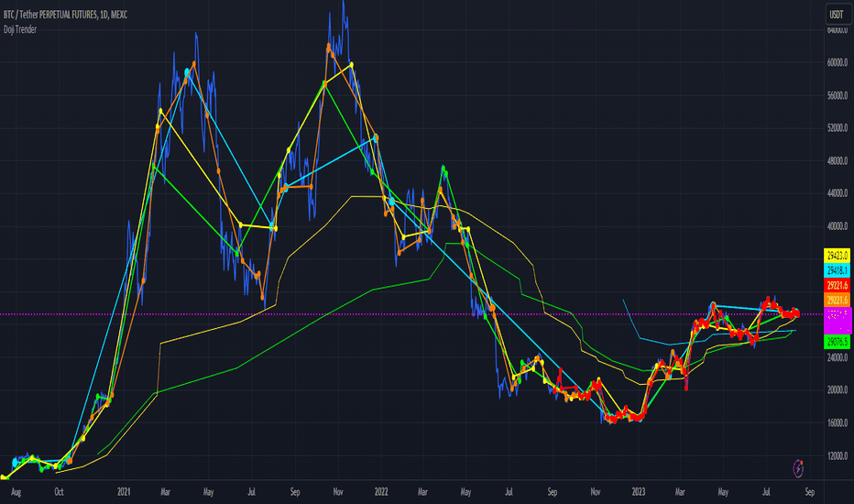The image size is (854, 504).
Task: Click the cyan 29418.1 price label
Action: pos(838,269)
